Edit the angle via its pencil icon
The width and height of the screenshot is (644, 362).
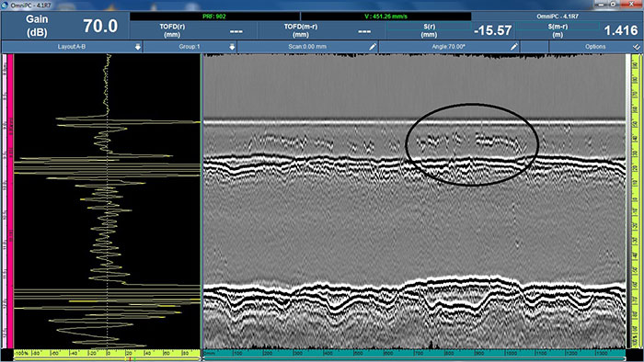coord(513,47)
